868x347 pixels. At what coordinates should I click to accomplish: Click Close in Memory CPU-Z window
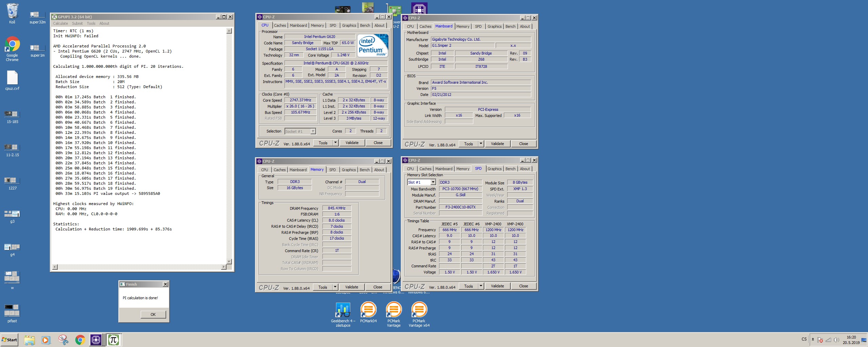coord(378,287)
